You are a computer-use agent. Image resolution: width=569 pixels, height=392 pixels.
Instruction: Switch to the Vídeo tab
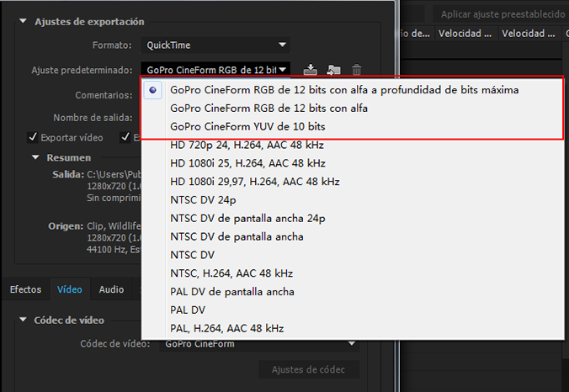pos(70,289)
